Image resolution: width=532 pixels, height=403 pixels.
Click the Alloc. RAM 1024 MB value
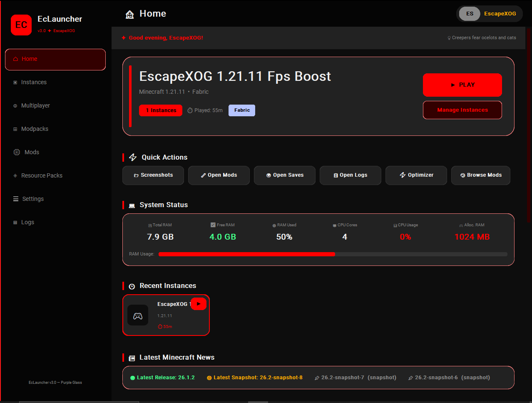pyautogui.click(x=472, y=237)
